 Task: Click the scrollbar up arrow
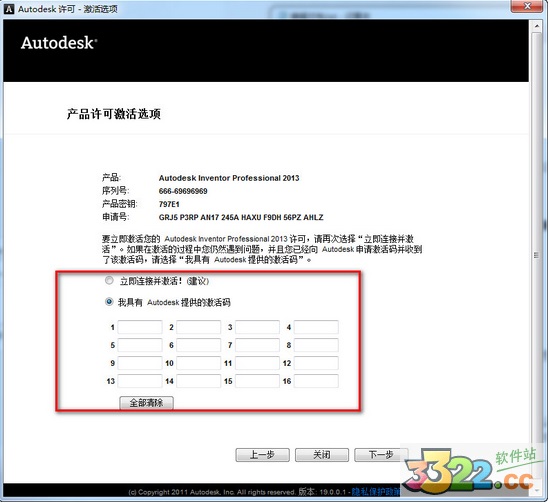point(536,26)
